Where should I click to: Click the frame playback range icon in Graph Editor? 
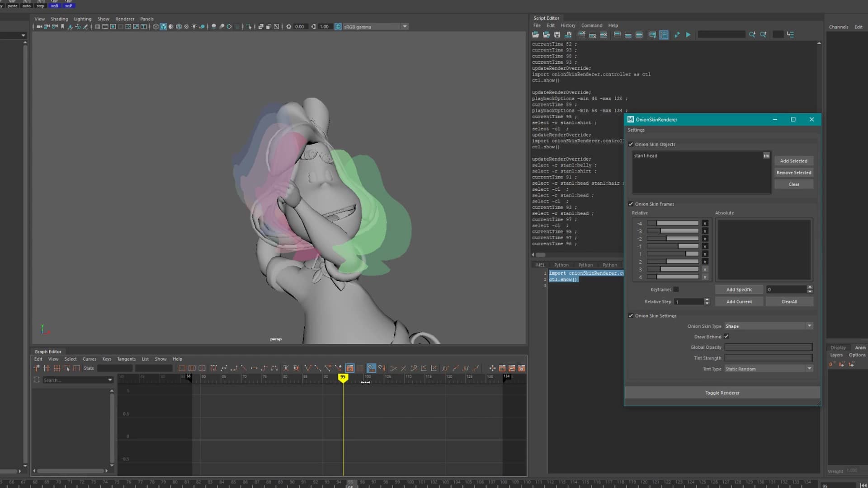(192, 368)
